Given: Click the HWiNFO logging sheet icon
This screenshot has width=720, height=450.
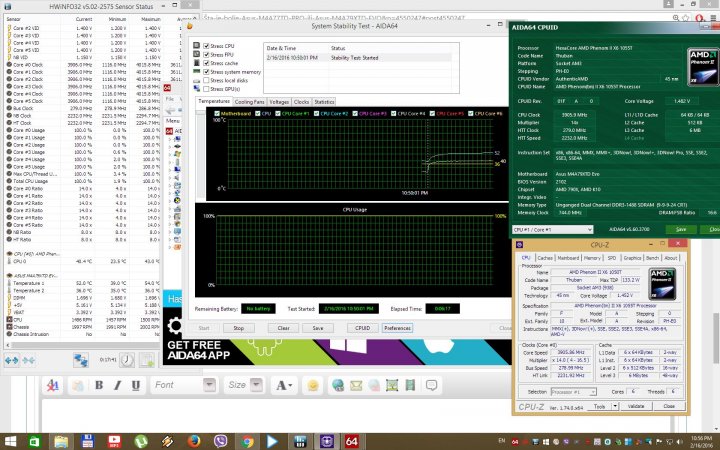Looking at the screenshot, I should (147, 360).
